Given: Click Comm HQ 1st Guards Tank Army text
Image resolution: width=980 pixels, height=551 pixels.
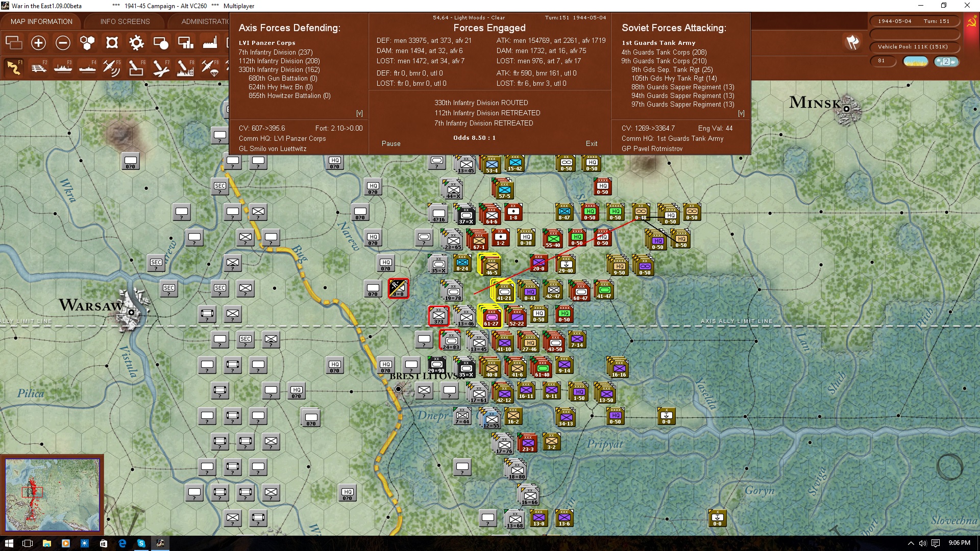Looking at the screenshot, I should click(672, 138).
